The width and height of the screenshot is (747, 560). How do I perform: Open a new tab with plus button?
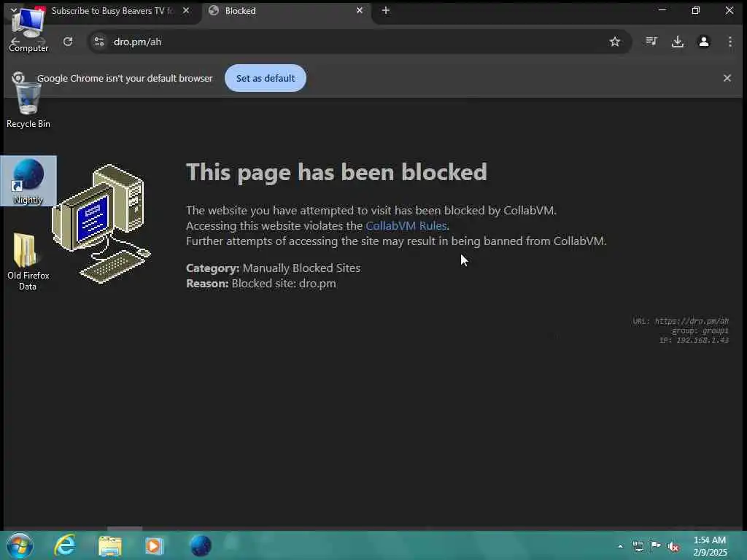pos(386,10)
